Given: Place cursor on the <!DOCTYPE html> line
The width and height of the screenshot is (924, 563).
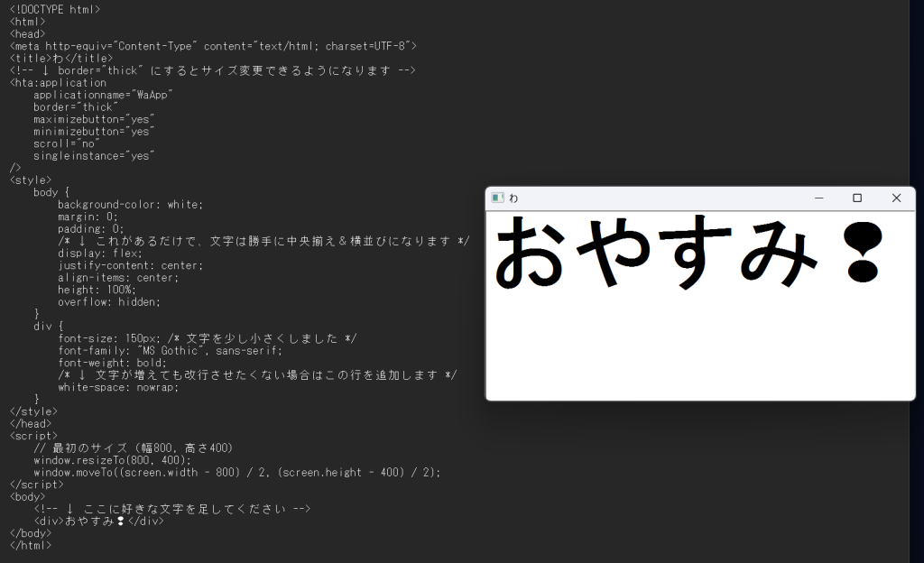Looking at the screenshot, I should tap(55, 9).
